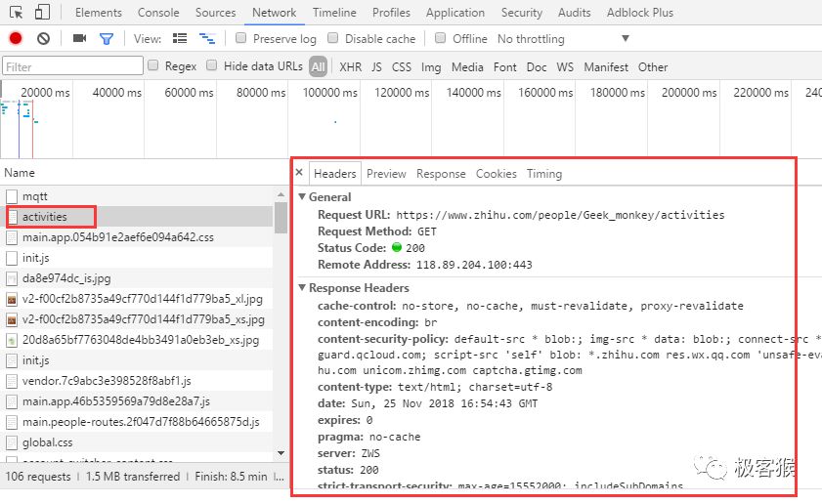
Task: Click the file icon next to mqtt
Action: (x=12, y=196)
